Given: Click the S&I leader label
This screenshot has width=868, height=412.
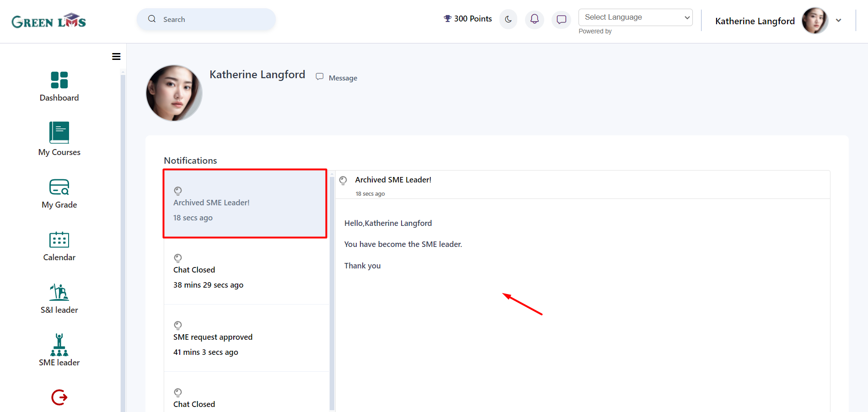Looking at the screenshot, I should pyautogui.click(x=59, y=310).
